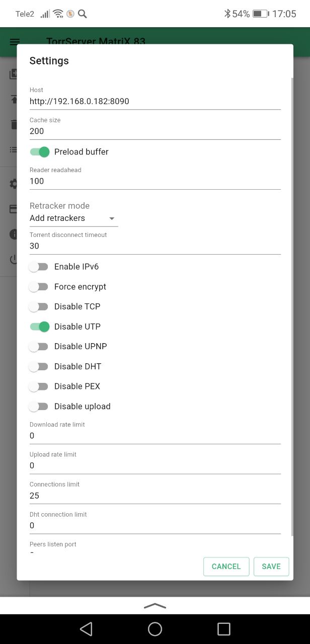This screenshot has width=310, height=644.
Task: Tap the Android home circle icon
Action: point(155,628)
